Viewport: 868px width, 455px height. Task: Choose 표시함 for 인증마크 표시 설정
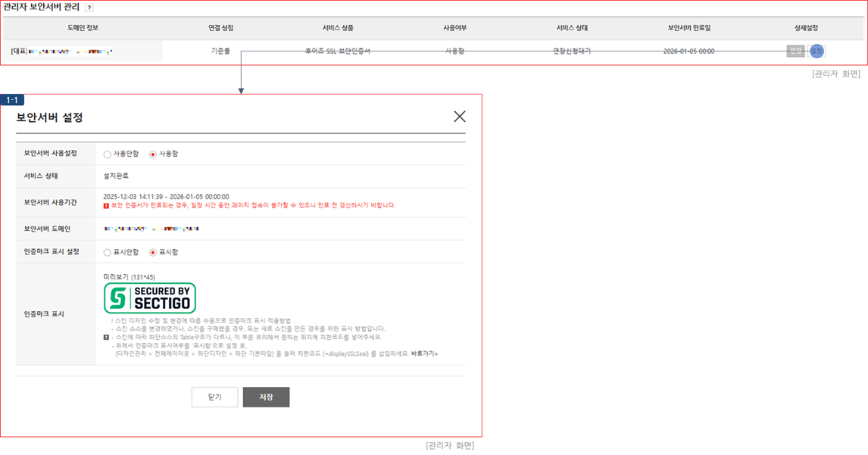coord(153,252)
